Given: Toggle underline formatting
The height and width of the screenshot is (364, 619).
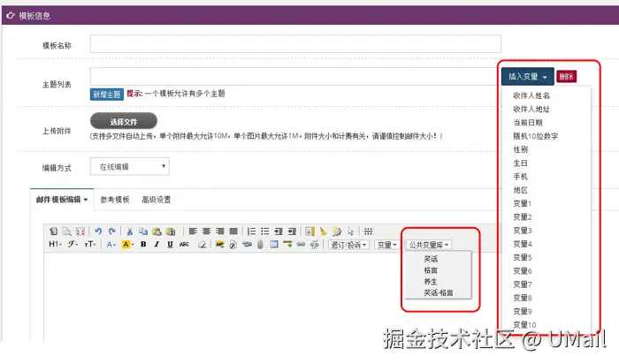Looking at the screenshot, I should 170,245.
